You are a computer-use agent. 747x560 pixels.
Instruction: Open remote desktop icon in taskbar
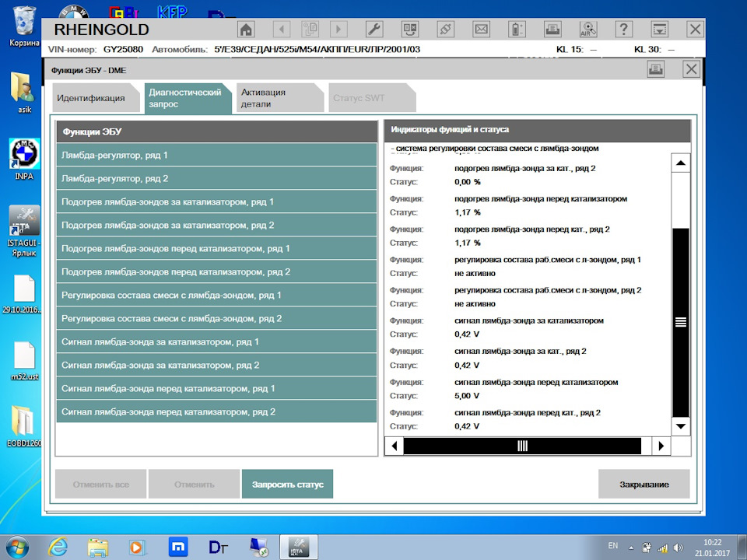click(258, 547)
